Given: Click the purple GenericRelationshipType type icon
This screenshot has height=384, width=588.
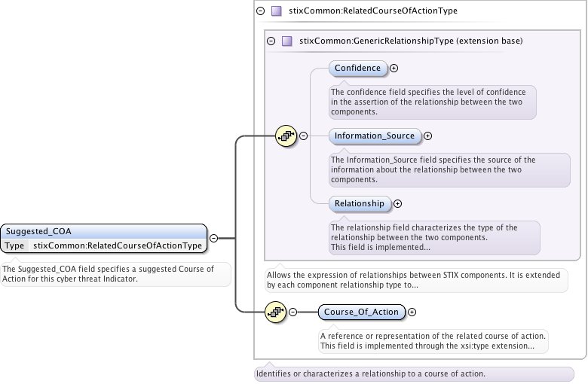Looking at the screenshot, I should click(286, 41).
